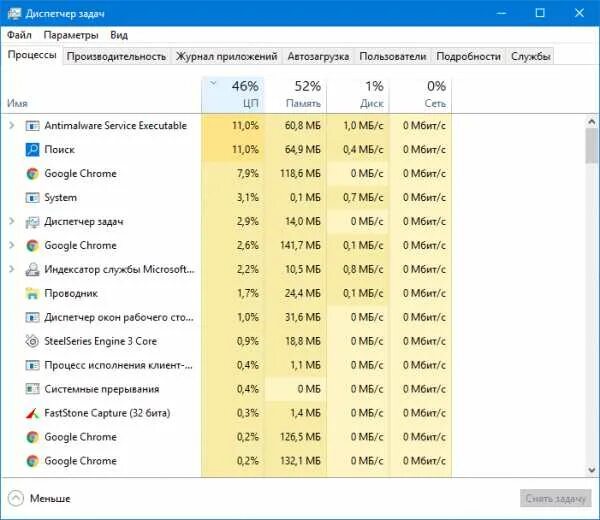Switch to the Пользователи tab
This screenshot has height=520, width=600.
(393, 57)
